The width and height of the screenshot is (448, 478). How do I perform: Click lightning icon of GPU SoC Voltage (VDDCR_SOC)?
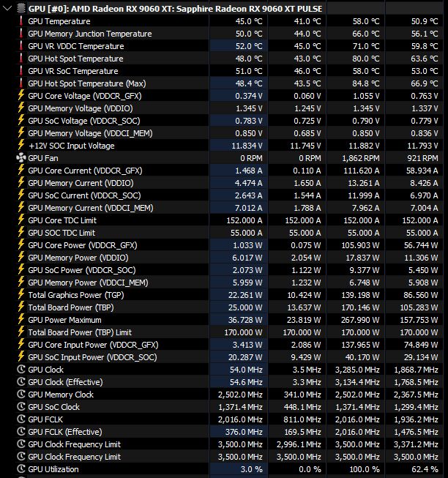(x=20, y=121)
